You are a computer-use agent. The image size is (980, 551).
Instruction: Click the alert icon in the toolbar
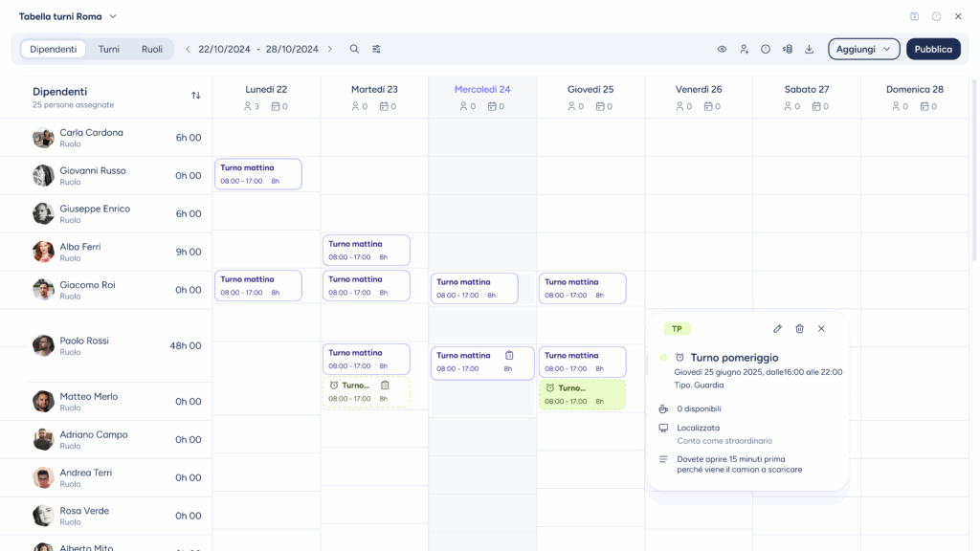point(766,49)
